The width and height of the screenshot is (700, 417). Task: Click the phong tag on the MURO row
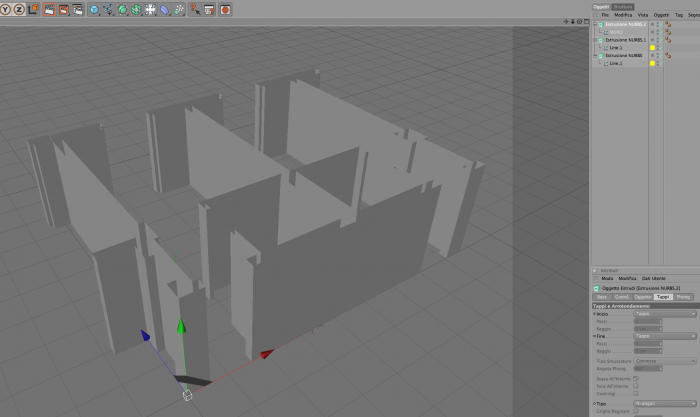(x=668, y=32)
